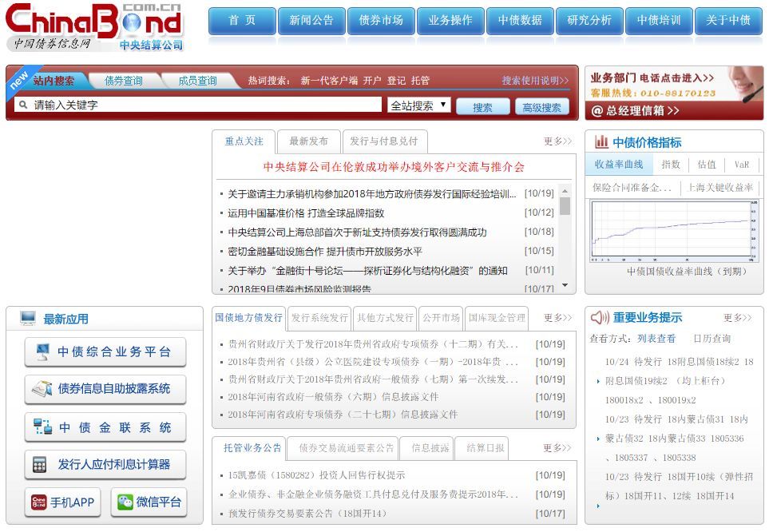Image resolution: width=769 pixels, height=532 pixels.
Task: Switch to the 最新发布 tab
Action: (x=307, y=141)
